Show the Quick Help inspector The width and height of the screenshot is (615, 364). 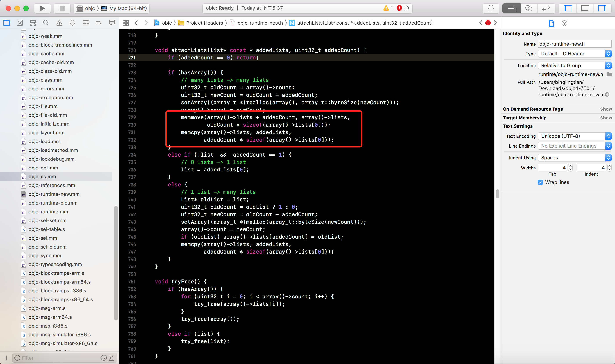[x=564, y=23]
